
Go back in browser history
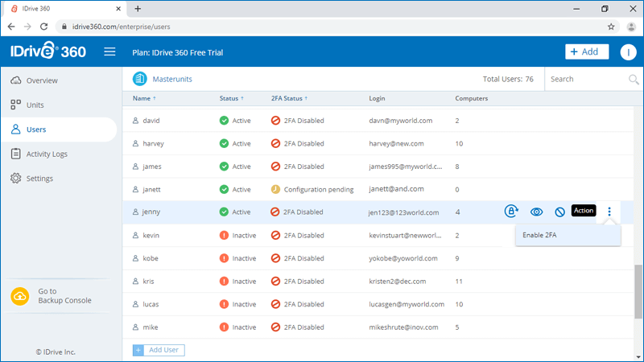pyautogui.click(x=11, y=27)
